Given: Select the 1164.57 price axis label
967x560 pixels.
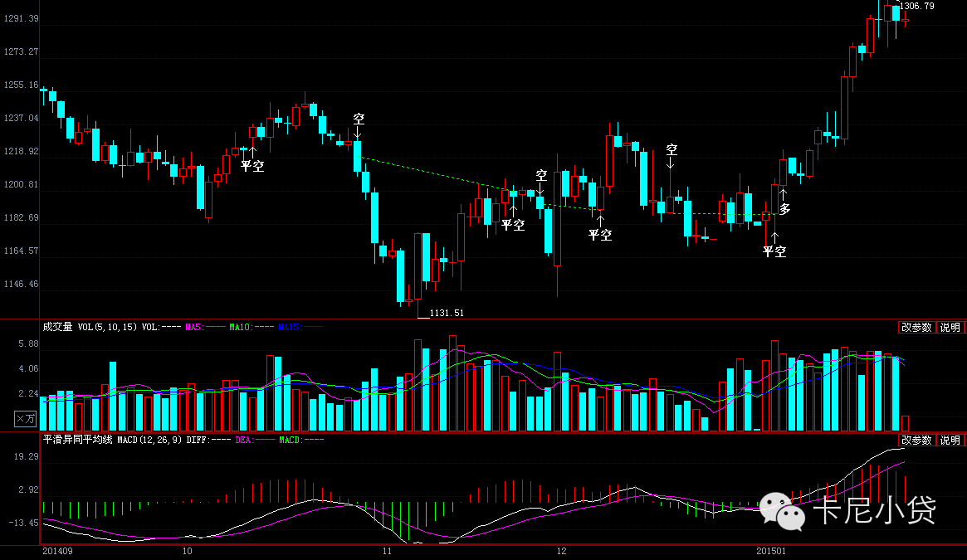Looking at the screenshot, I should click(x=21, y=251).
